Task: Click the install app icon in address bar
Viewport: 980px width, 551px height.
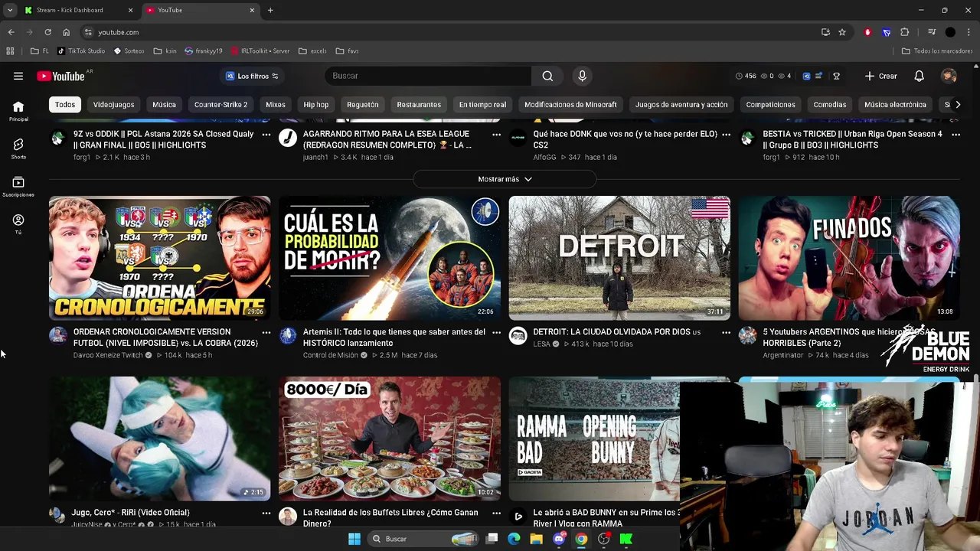Action: [x=825, y=32]
